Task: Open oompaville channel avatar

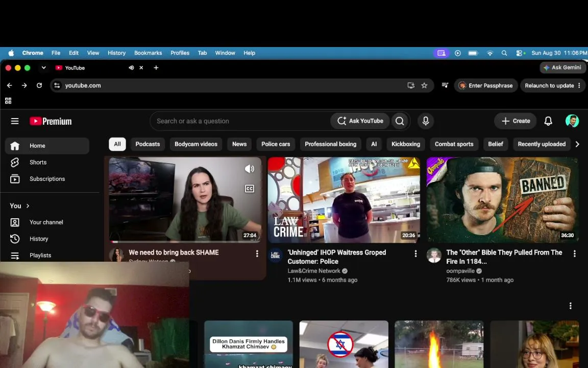Action: click(x=434, y=256)
